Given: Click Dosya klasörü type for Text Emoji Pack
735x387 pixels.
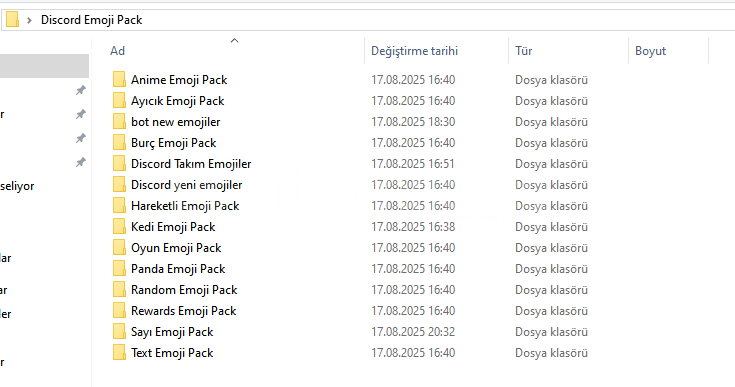Looking at the screenshot, I should 551,352.
